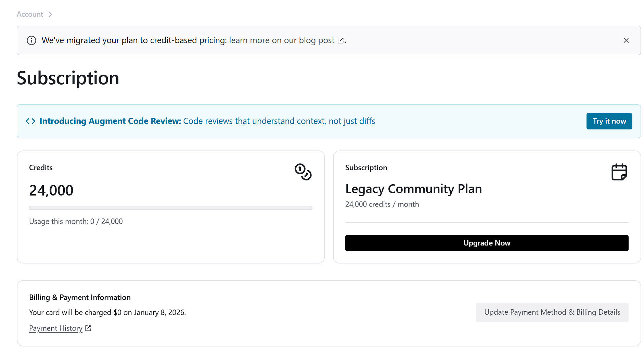Click the code brackets icon in Code Review banner
Viewport: 644px width, 352px height.
tap(30, 121)
